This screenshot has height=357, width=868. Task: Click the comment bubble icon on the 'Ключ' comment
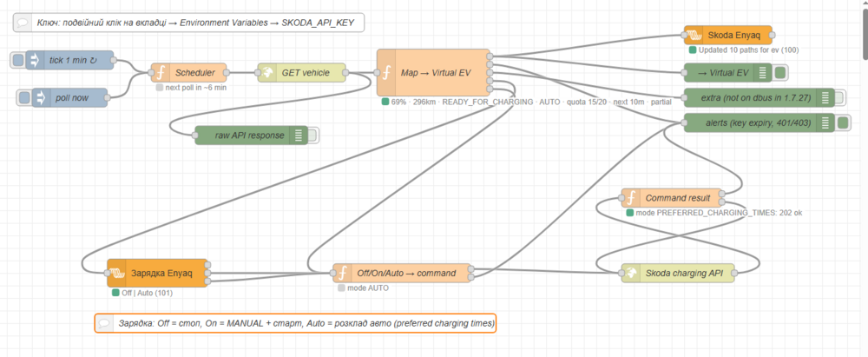coord(23,23)
